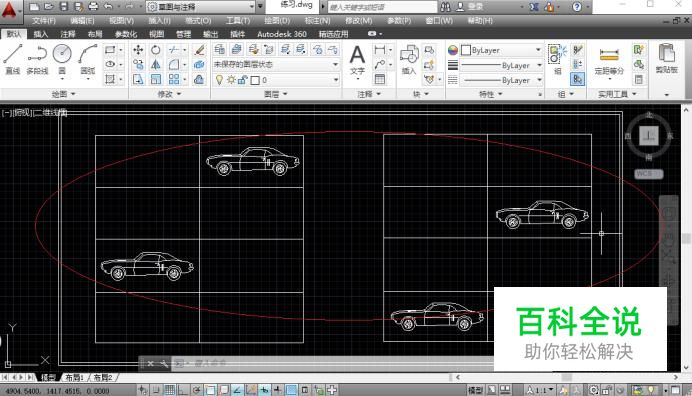Switch to the Insert (插入) ribbon tab
This screenshot has width=692, height=396.
pyautogui.click(x=41, y=34)
